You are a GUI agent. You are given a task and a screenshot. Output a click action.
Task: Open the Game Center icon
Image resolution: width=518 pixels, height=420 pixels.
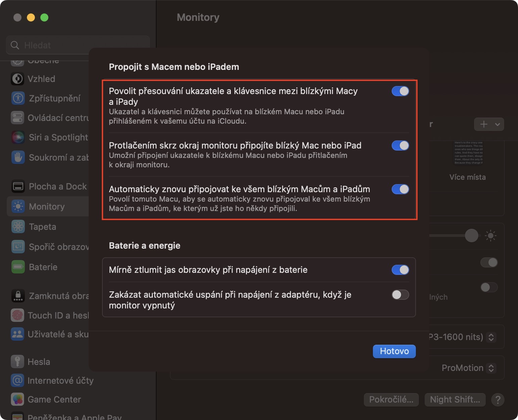[17, 399]
